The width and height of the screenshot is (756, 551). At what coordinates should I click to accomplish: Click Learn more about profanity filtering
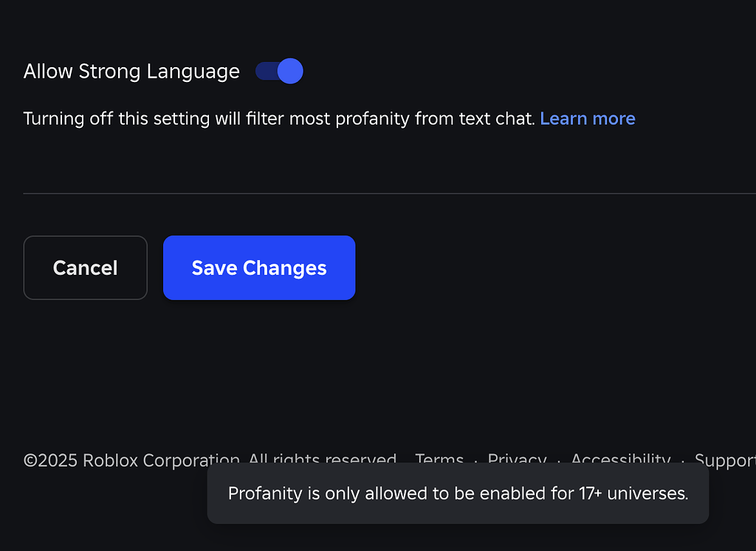[x=588, y=118]
